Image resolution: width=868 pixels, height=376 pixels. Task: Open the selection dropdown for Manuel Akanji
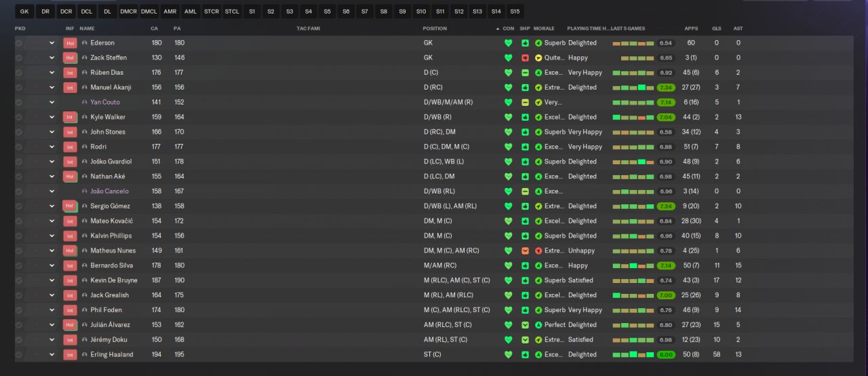pos(52,88)
